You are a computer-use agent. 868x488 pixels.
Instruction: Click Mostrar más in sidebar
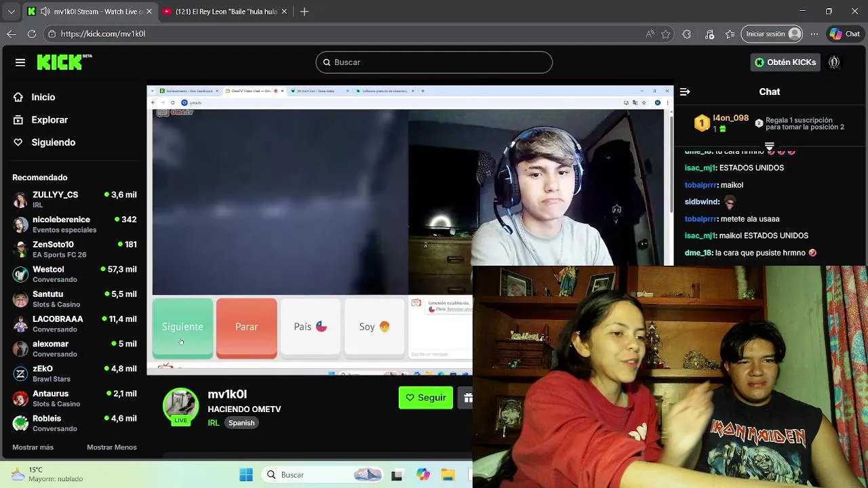[33, 447]
